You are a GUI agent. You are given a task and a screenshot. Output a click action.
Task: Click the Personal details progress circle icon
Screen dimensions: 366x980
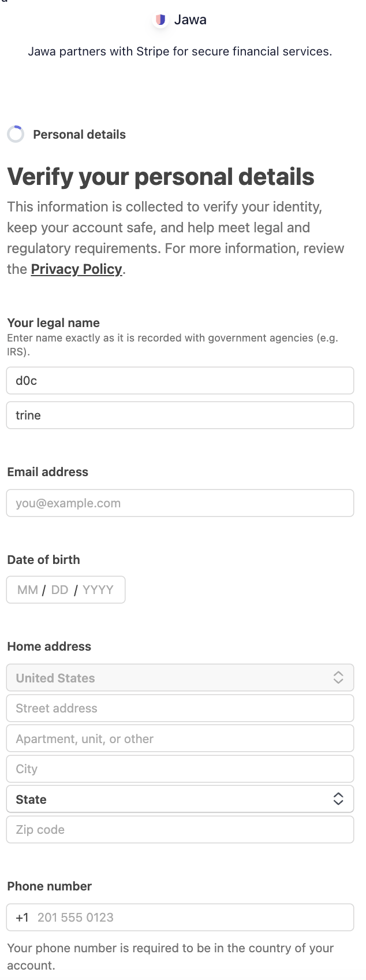16,133
